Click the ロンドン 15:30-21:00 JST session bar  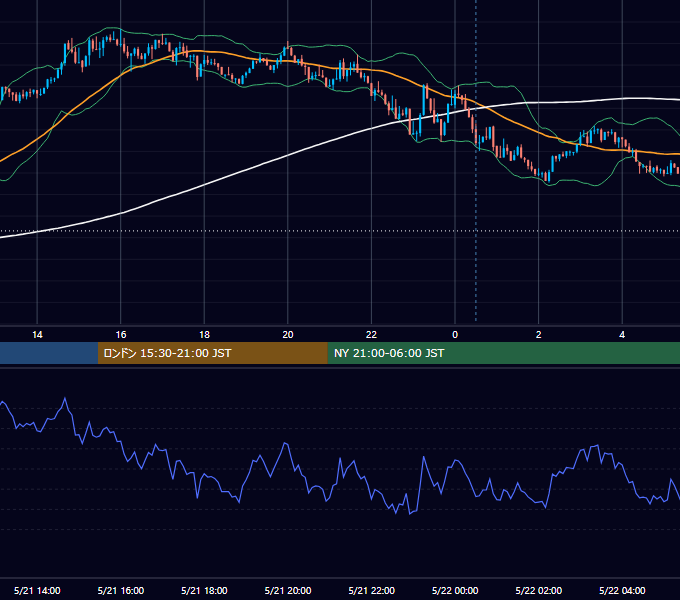pyautogui.click(x=212, y=353)
